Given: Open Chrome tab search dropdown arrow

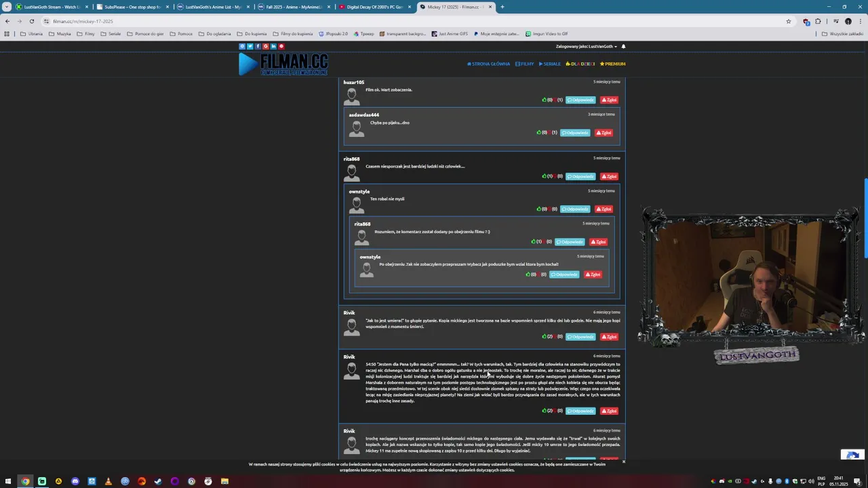Looking at the screenshot, I should 7,7.
